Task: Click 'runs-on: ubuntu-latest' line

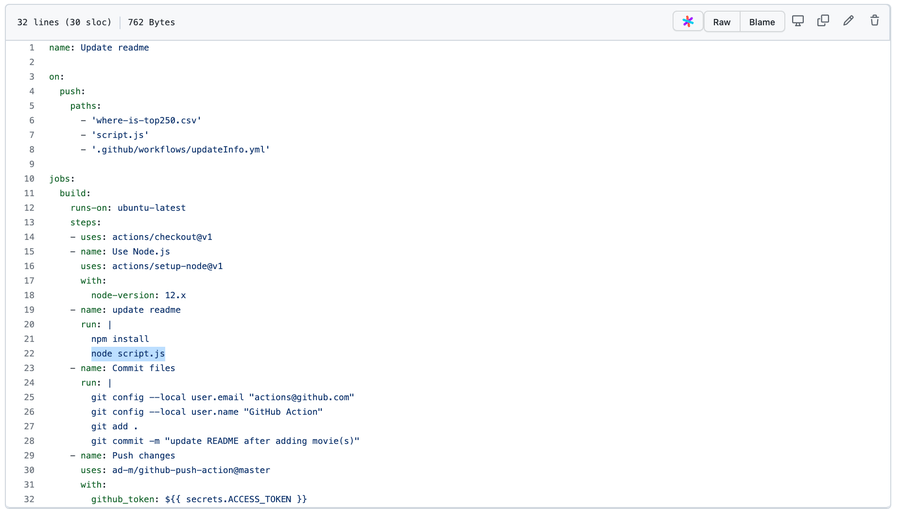Action: coord(128,208)
